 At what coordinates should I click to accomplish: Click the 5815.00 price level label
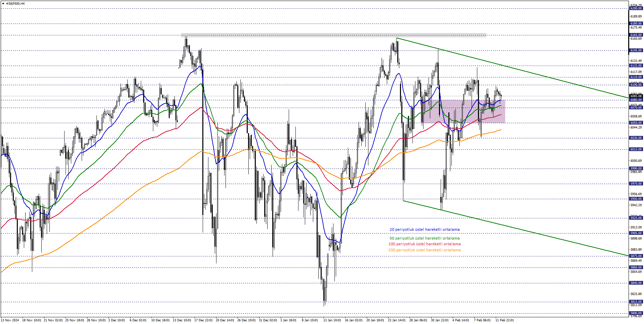[636, 302]
